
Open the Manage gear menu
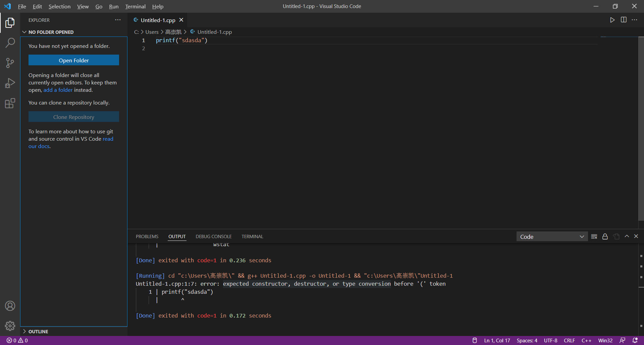pos(10,326)
